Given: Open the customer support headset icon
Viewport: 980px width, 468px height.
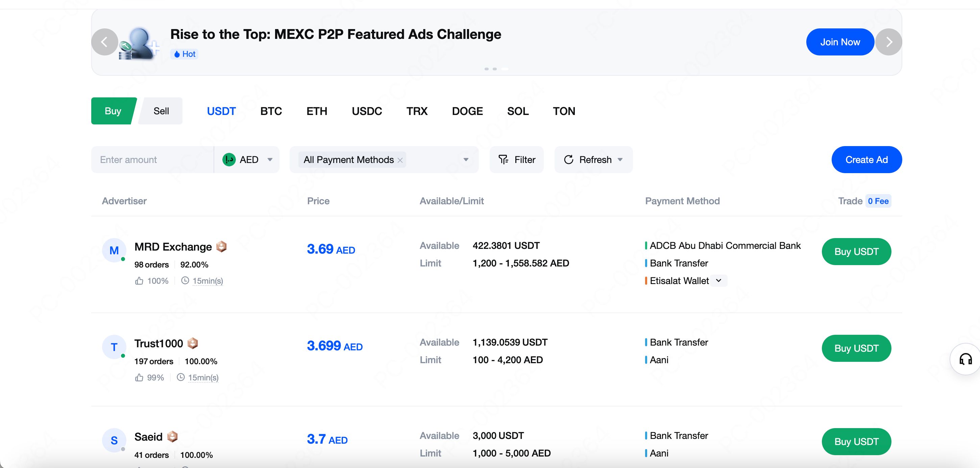Looking at the screenshot, I should pyautogui.click(x=965, y=359).
